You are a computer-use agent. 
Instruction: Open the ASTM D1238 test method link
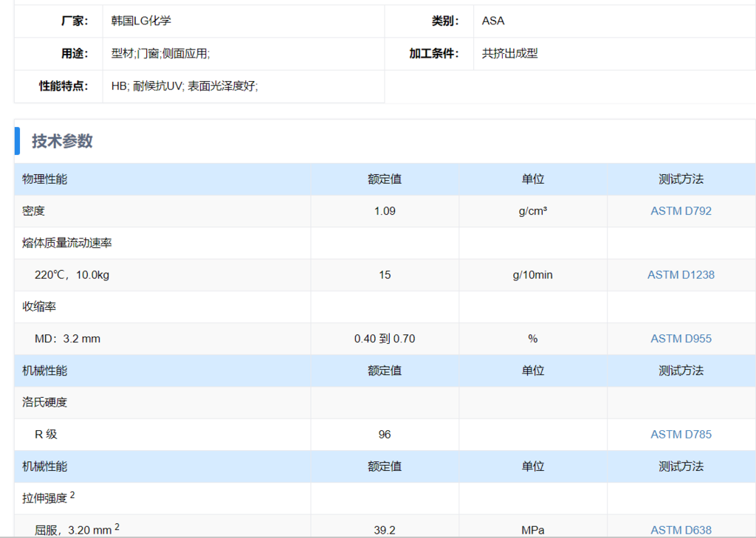tap(681, 275)
